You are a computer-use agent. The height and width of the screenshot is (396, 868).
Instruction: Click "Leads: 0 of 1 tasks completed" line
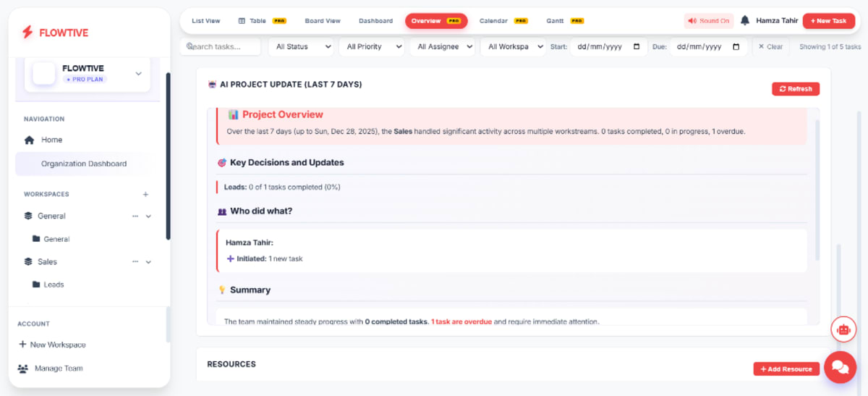pyautogui.click(x=282, y=187)
